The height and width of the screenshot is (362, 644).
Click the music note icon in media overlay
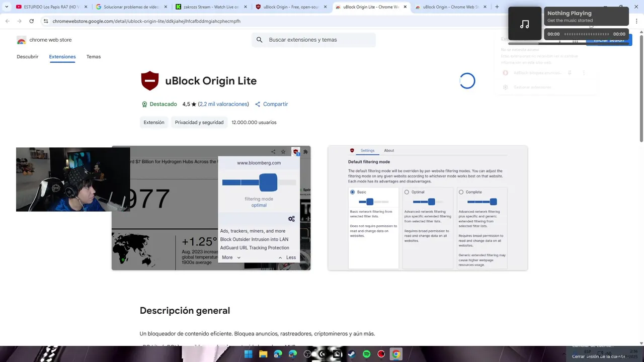[x=525, y=24]
